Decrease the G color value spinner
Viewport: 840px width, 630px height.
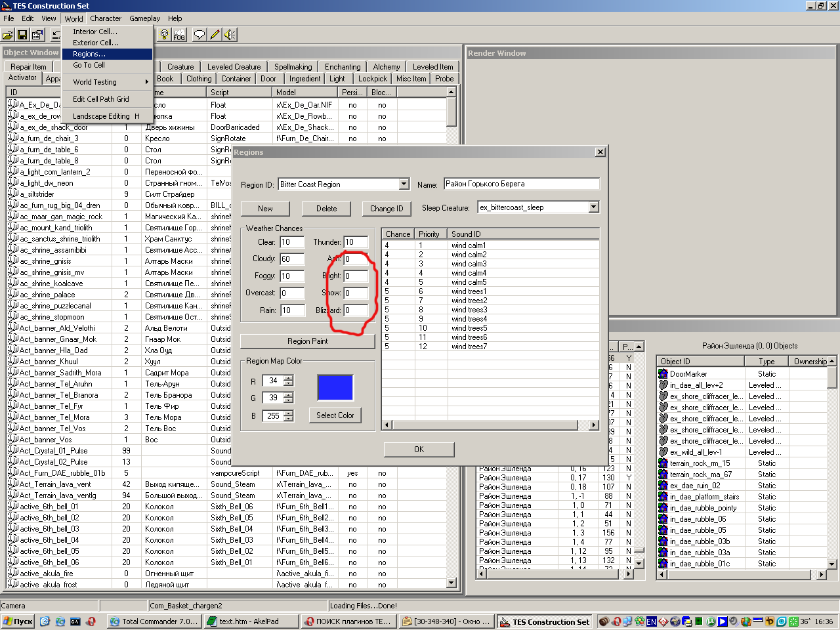point(289,400)
